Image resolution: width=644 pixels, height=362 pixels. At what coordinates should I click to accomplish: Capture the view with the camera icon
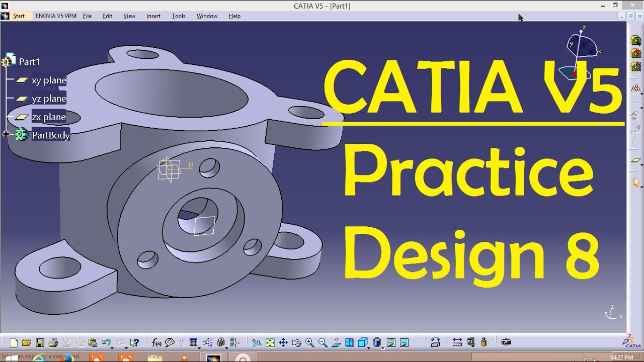[x=506, y=342]
